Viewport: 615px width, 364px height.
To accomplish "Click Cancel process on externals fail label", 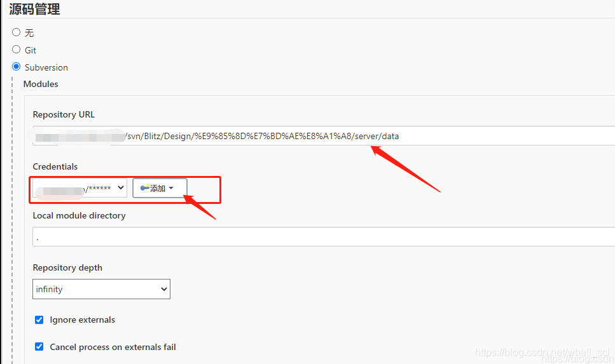I will [x=113, y=347].
